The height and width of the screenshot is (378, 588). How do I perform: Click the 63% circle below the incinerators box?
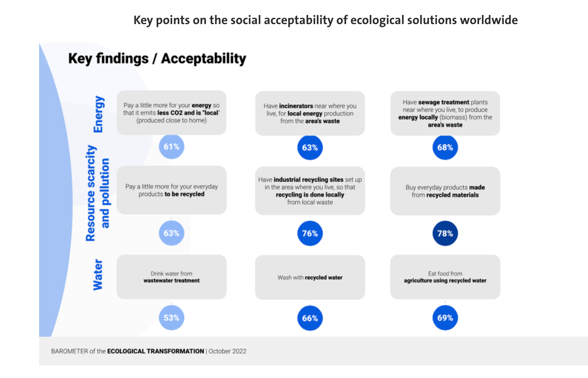point(310,147)
